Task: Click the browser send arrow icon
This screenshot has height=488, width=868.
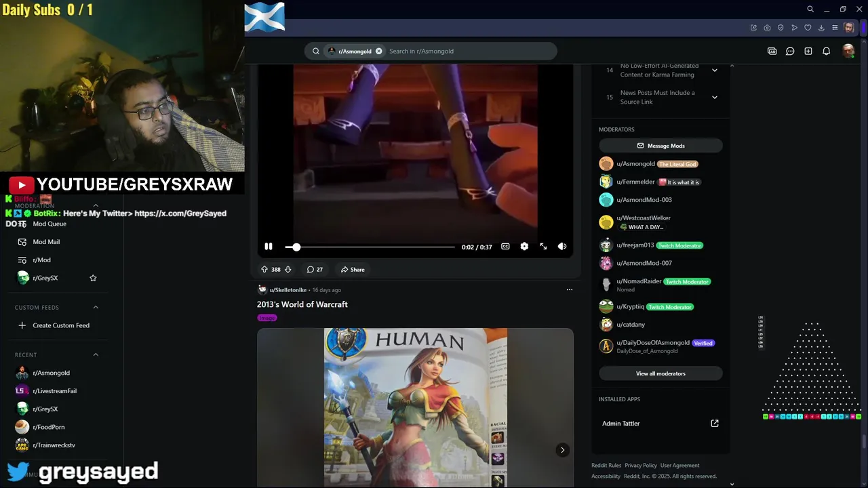Action: coord(794,28)
